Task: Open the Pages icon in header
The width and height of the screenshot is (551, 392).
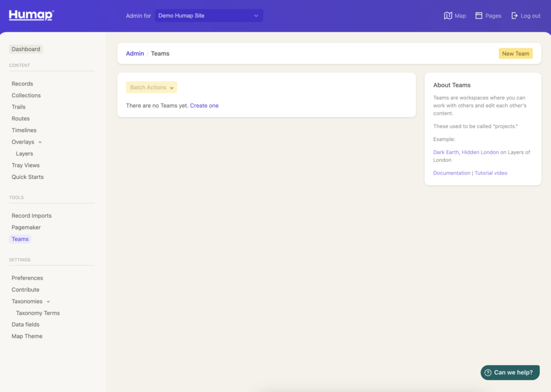Action: [479, 16]
